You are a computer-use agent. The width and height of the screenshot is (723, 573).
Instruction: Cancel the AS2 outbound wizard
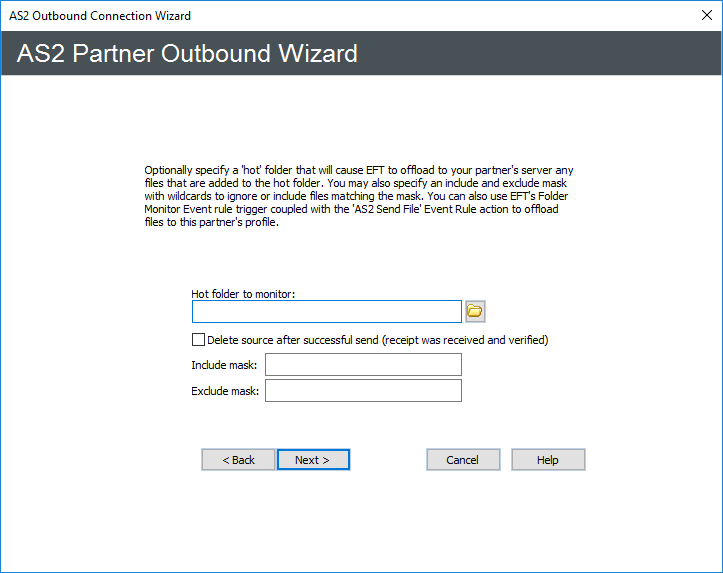point(463,460)
